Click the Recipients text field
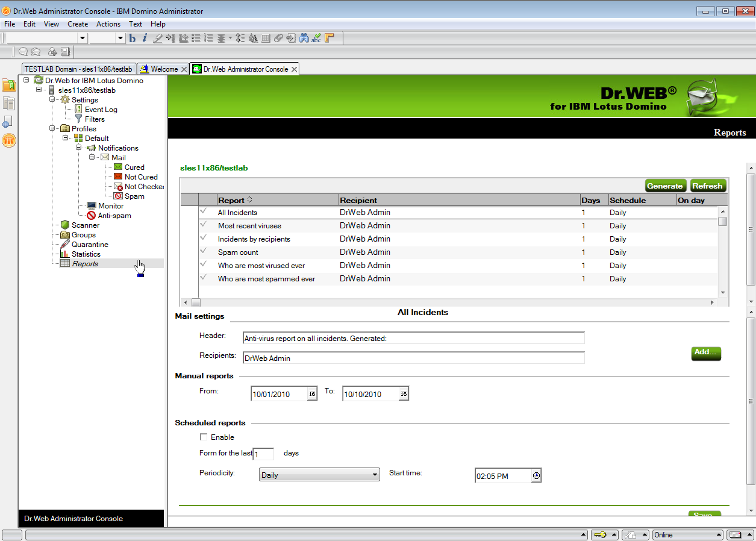 pos(413,358)
